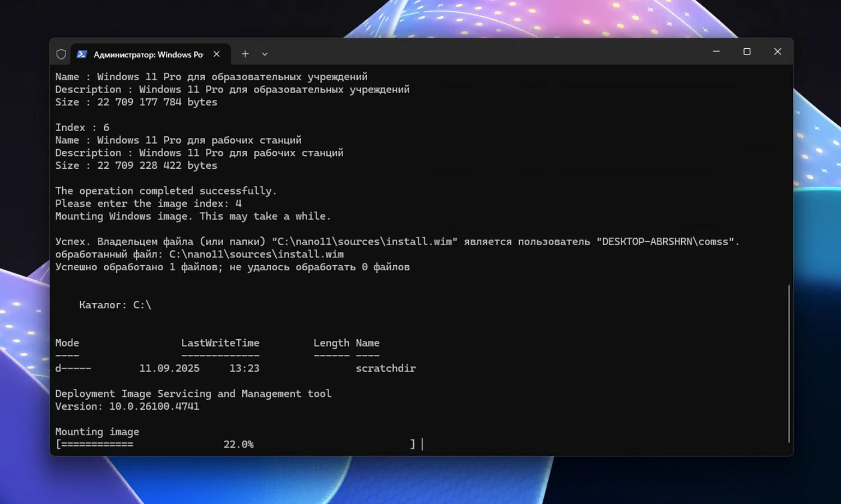This screenshot has height=504, width=841.
Task: Click 'Mounting Windows image. This may take a while.'
Action: (x=193, y=216)
